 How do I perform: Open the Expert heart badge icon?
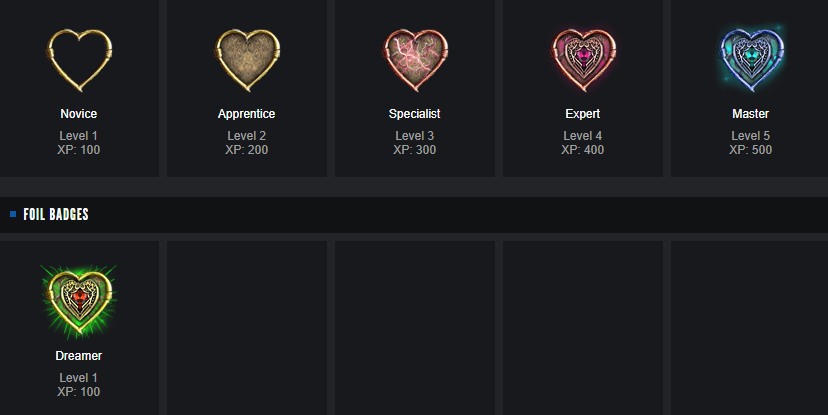(583, 59)
